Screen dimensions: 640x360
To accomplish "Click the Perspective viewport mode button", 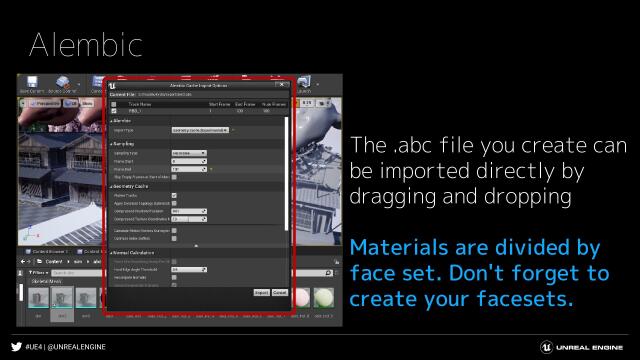I will tap(45, 104).
